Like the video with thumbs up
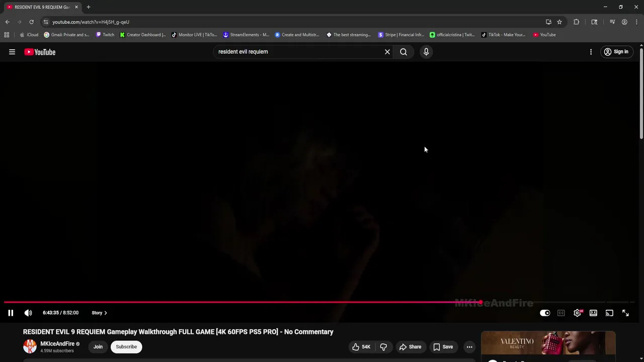Screen dimensions: 644x362 pyautogui.click(x=361, y=347)
